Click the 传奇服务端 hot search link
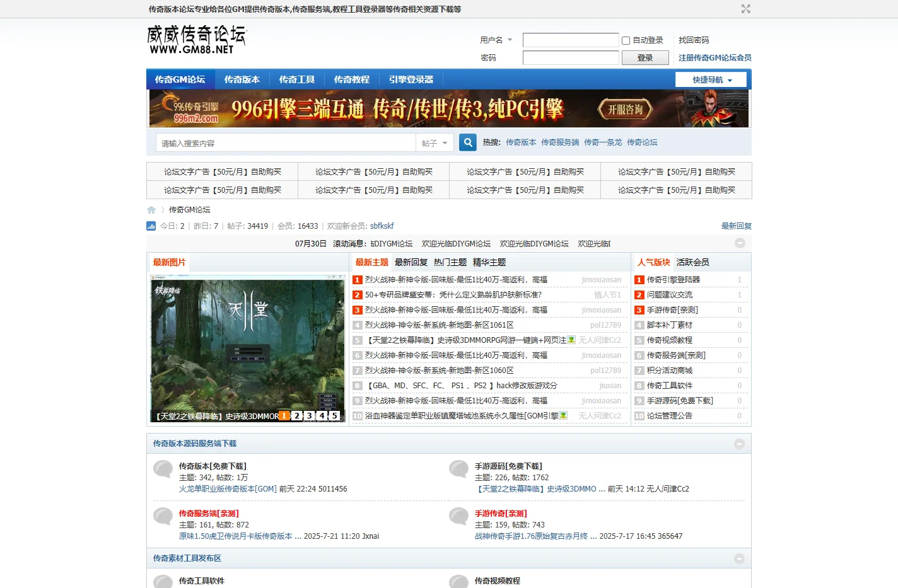Screen dimensions: 898x588 coord(560,142)
